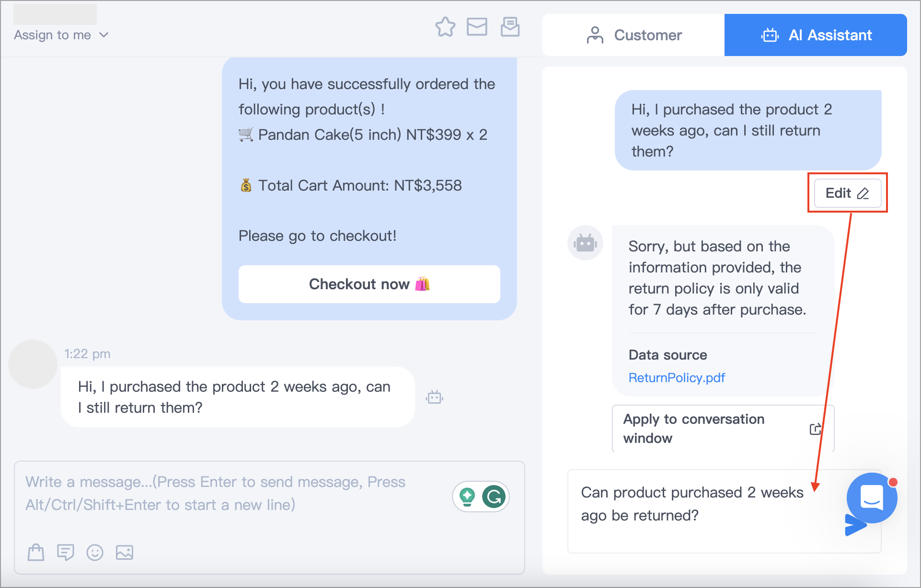Expand the Assign to me dropdown
Image resolution: width=921 pixels, height=588 pixels.
61,35
